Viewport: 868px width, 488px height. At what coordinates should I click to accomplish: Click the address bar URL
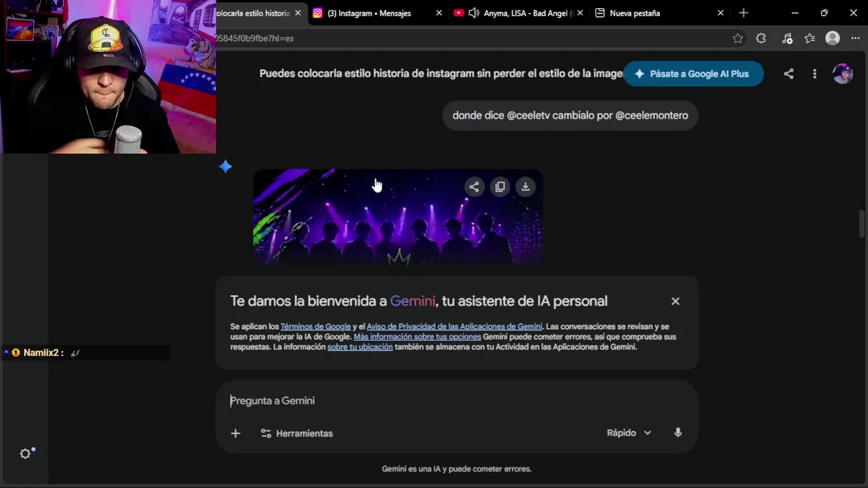click(255, 39)
